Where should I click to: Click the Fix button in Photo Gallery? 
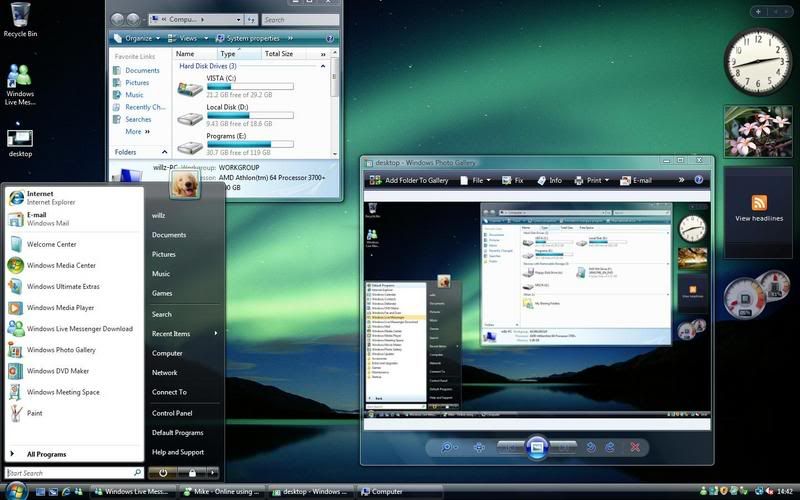513,180
